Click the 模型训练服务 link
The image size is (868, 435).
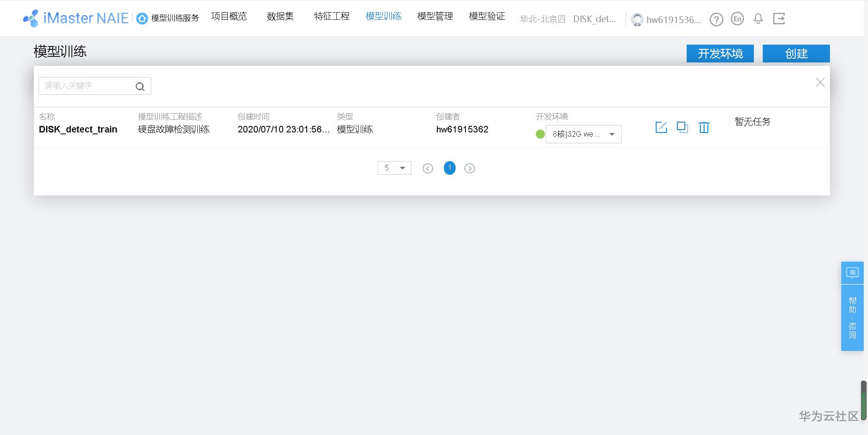tap(175, 18)
